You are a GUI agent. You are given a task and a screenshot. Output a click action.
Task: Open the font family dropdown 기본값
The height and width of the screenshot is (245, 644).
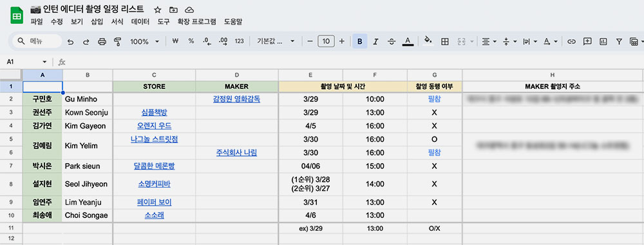tap(276, 41)
